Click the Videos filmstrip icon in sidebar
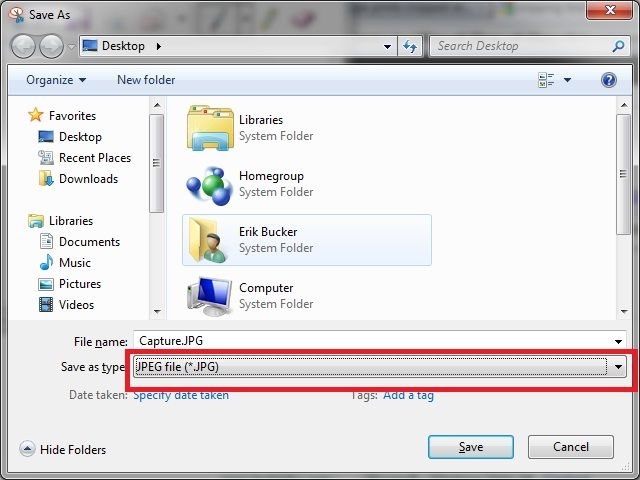 (46, 304)
